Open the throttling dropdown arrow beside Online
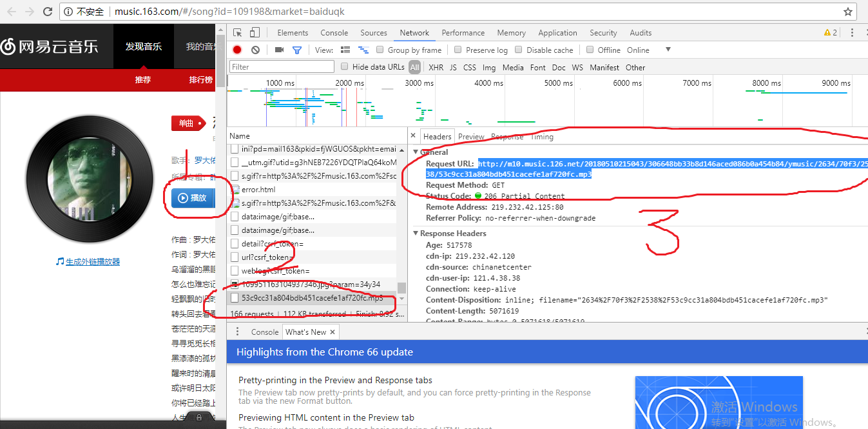The height and width of the screenshot is (429, 868). click(x=668, y=50)
